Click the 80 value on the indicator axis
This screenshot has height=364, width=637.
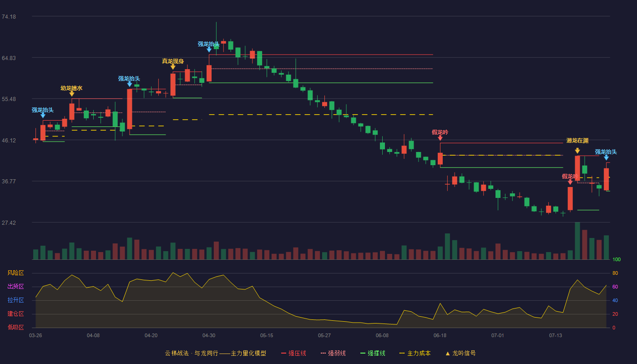(x=615, y=273)
